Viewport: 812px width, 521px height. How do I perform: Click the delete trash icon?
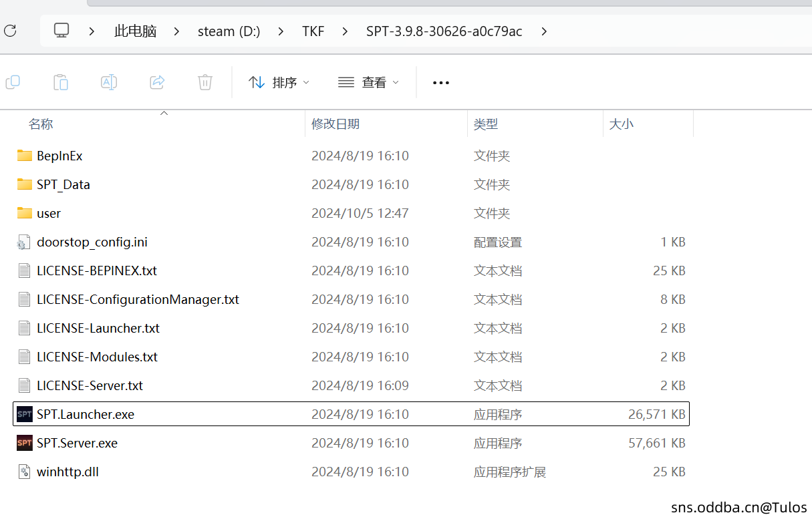[x=205, y=82]
